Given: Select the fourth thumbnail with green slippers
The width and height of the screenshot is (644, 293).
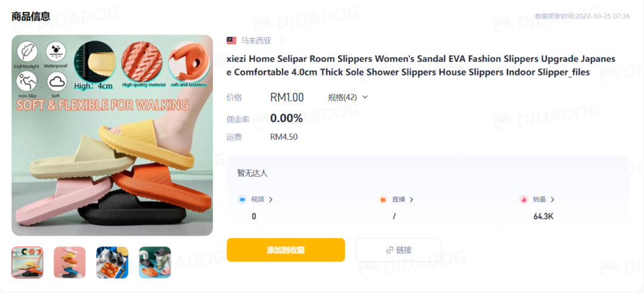Looking at the screenshot, I should pos(155,263).
